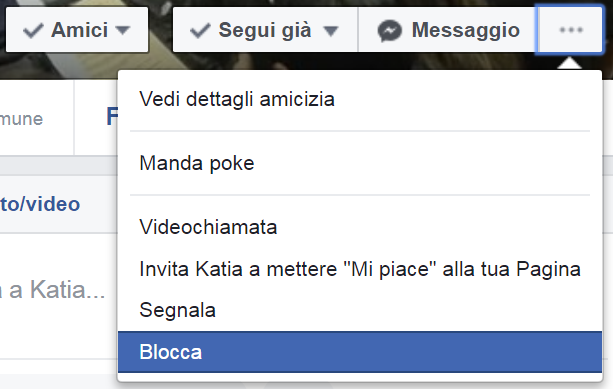Click the post text field for Katia

pyautogui.click(x=53, y=290)
